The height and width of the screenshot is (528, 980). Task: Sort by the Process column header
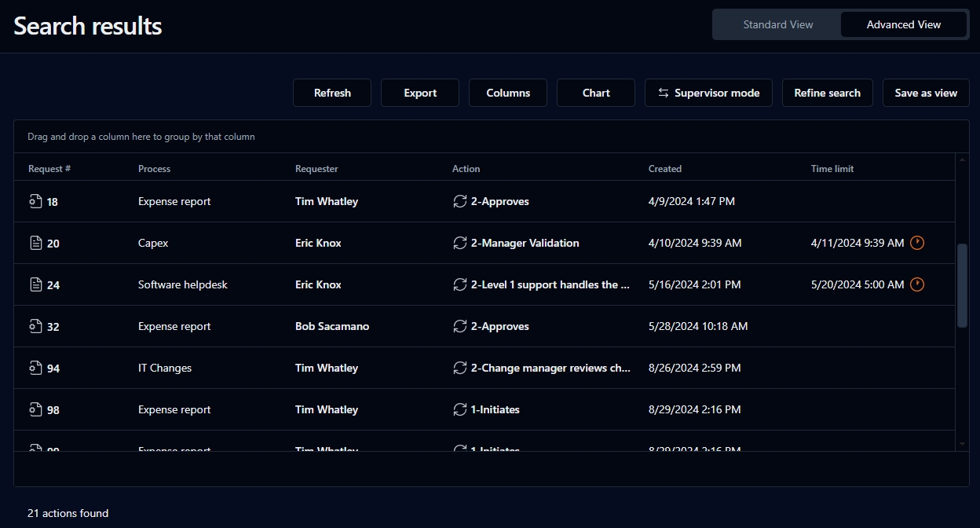click(154, 169)
